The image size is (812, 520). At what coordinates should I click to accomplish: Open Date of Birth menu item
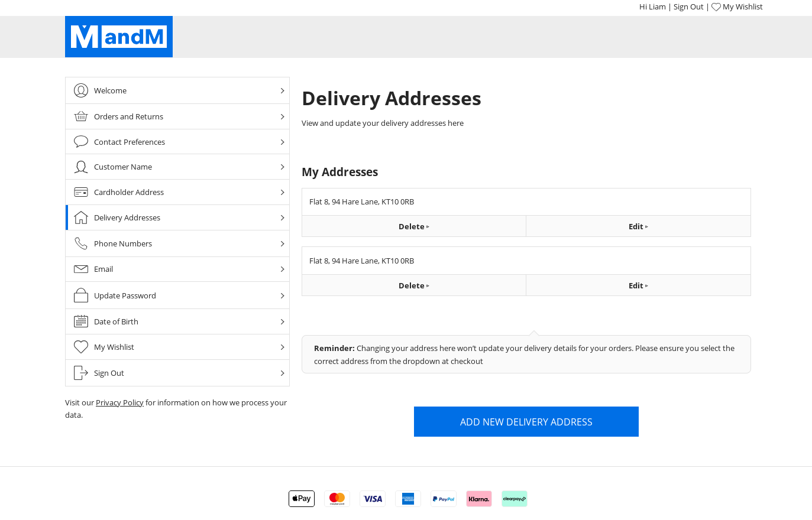(x=116, y=321)
